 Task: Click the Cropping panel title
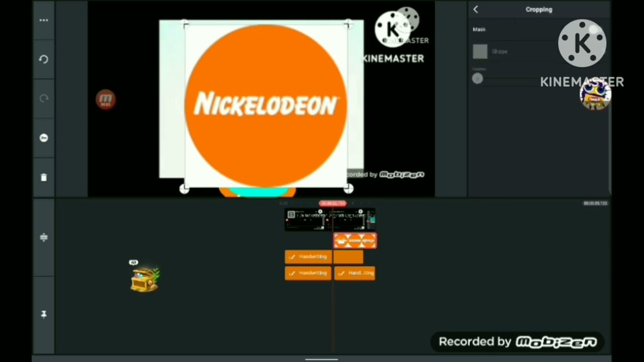[x=539, y=9]
